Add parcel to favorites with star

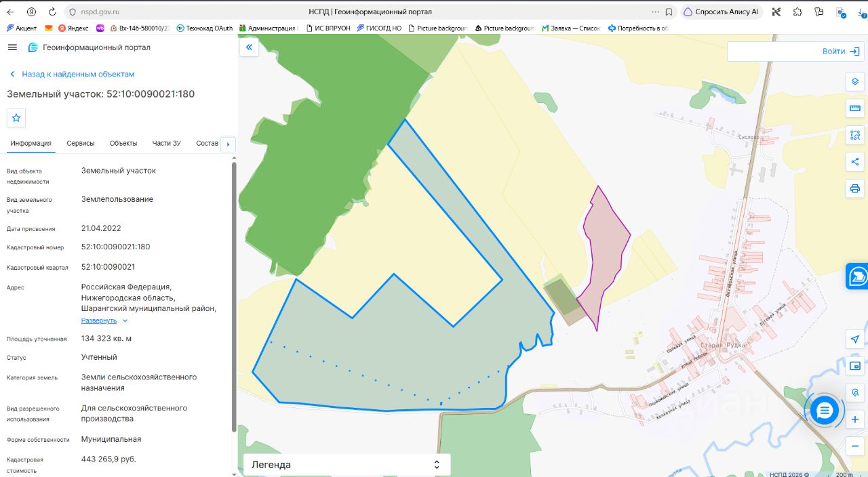pyautogui.click(x=16, y=118)
